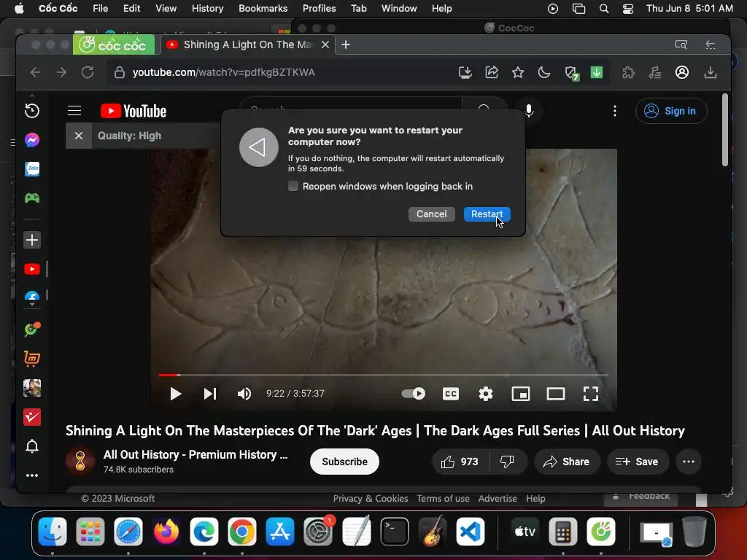Go to YouTube home via logo
Image resolution: width=747 pixels, height=560 pixels.
click(133, 111)
